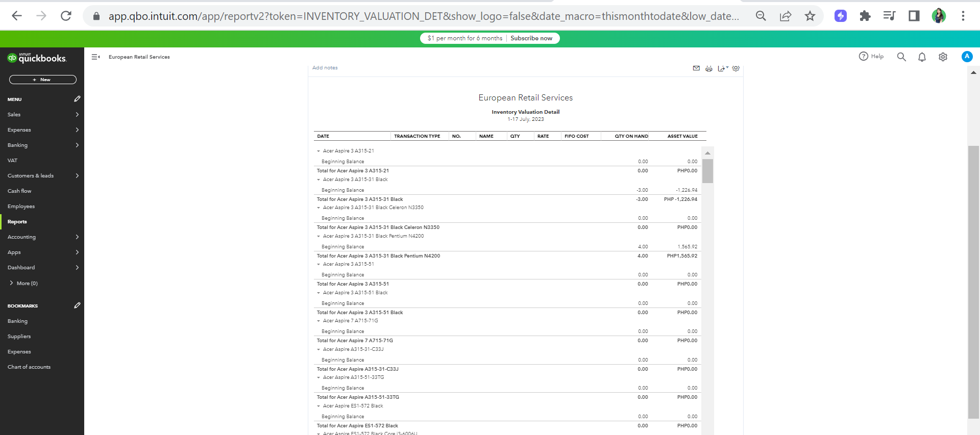Open report settings gear icon
The height and width of the screenshot is (435, 980).
(x=736, y=68)
